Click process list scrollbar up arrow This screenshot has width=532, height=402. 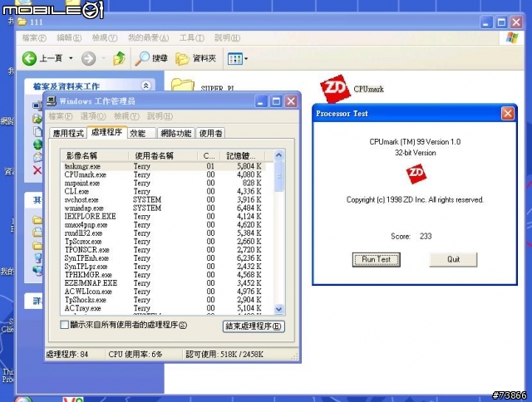point(279,155)
